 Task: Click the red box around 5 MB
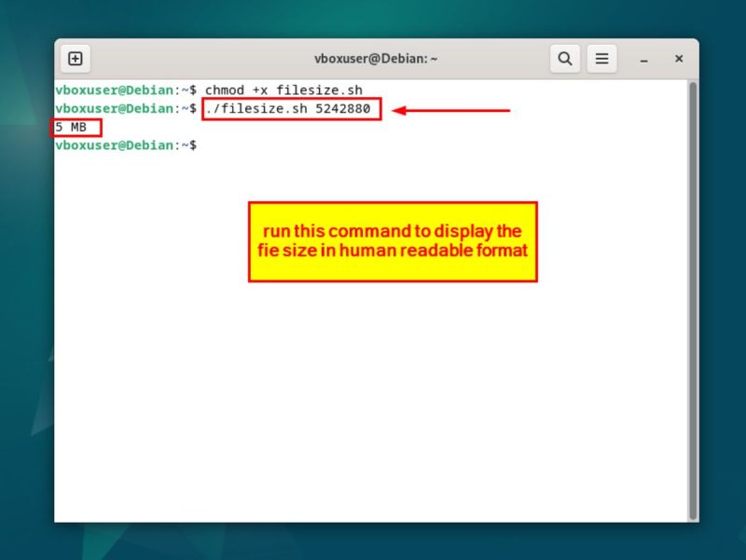click(75, 128)
